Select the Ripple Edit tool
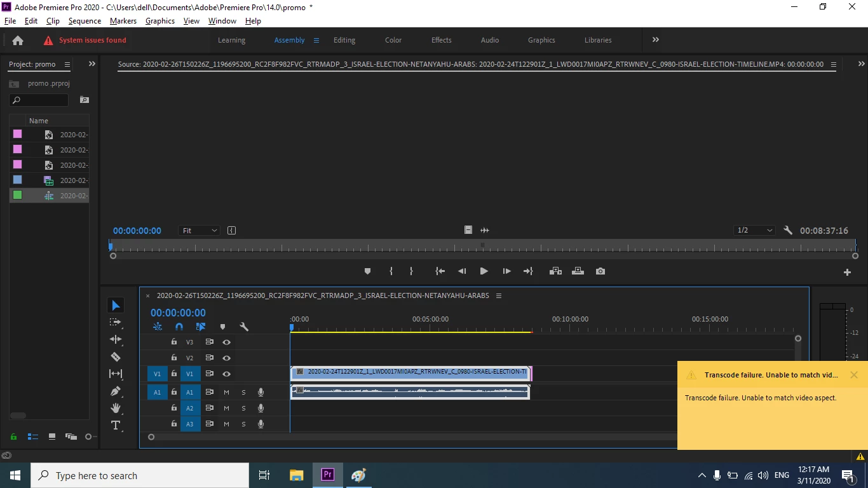The height and width of the screenshot is (488, 868). pyautogui.click(x=116, y=339)
